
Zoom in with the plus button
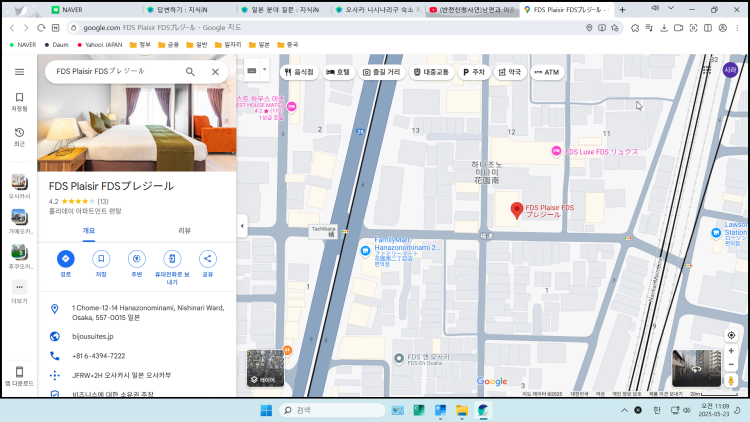point(731,351)
